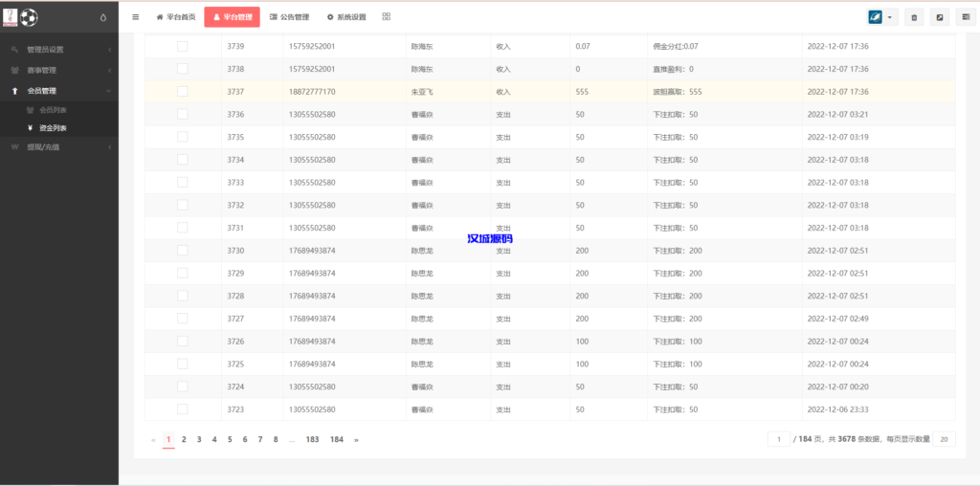Open the 平台首页 tab

176,17
